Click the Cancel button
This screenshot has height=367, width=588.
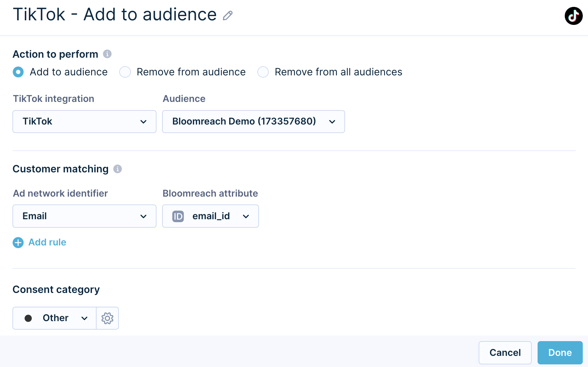point(505,353)
